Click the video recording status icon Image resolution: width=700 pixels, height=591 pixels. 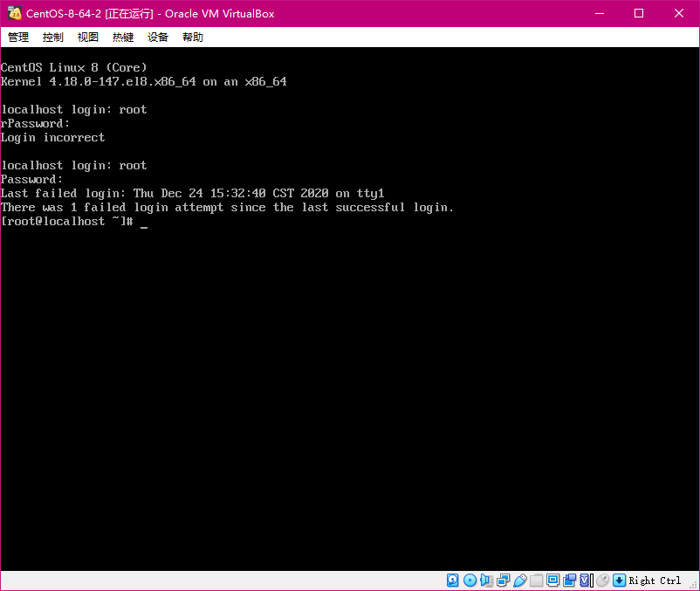click(569, 580)
